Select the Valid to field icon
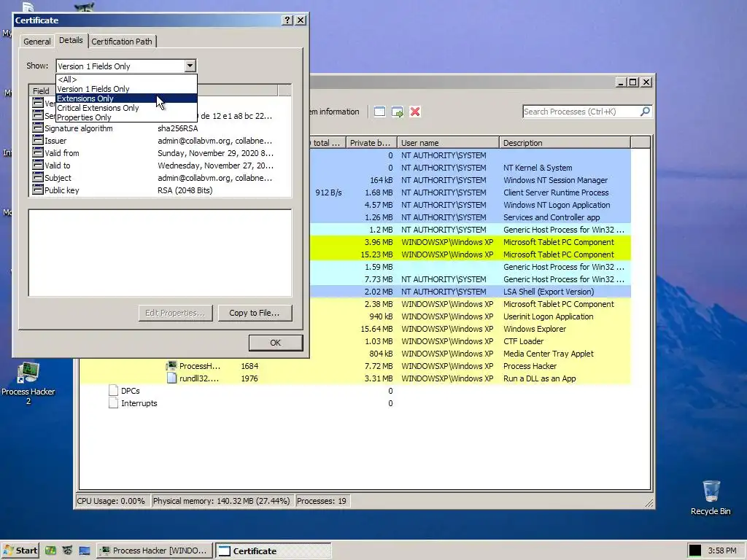The image size is (747, 560). (38, 165)
